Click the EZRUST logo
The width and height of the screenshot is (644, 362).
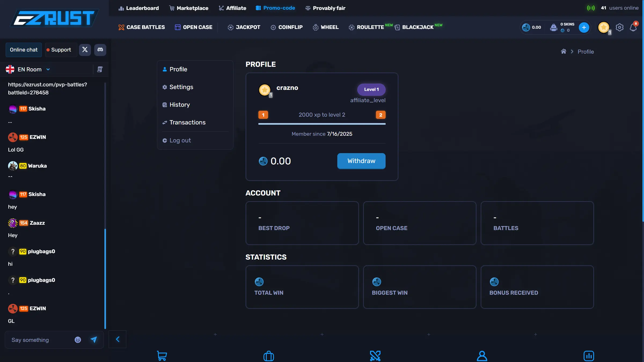54,18
